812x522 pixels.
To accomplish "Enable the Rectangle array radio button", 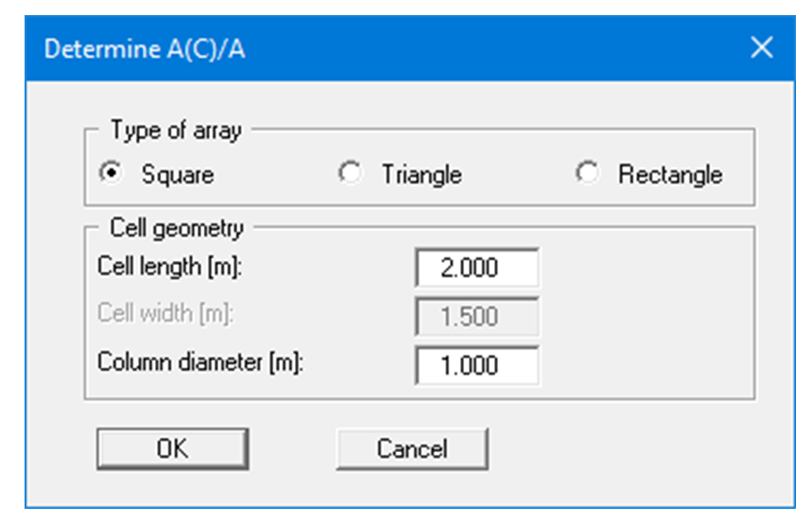I will pos(587,174).
